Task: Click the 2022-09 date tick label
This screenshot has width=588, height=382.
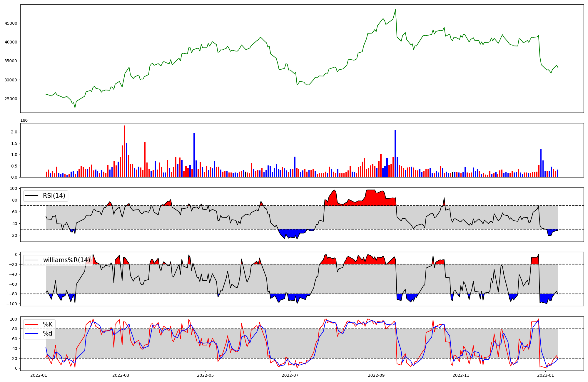Action: point(376,375)
